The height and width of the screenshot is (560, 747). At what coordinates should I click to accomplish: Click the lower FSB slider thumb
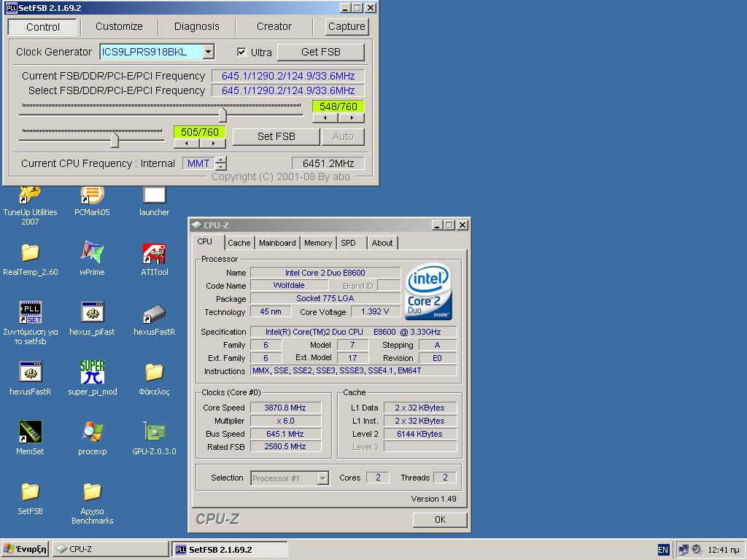115,140
